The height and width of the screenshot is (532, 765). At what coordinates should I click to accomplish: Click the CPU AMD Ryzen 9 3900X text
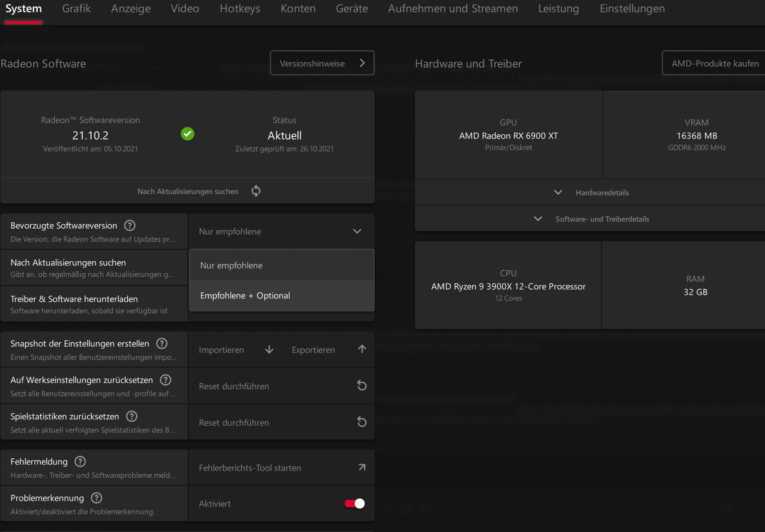coord(508,286)
